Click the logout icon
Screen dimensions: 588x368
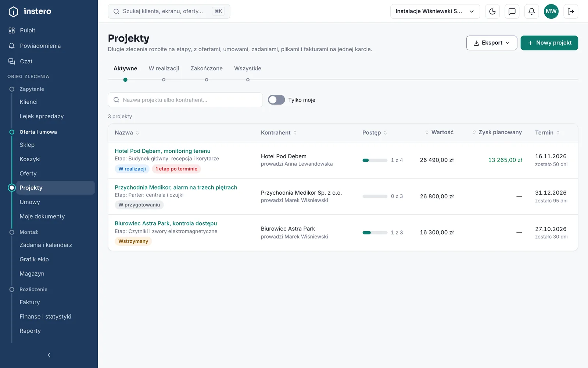tap(571, 11)
